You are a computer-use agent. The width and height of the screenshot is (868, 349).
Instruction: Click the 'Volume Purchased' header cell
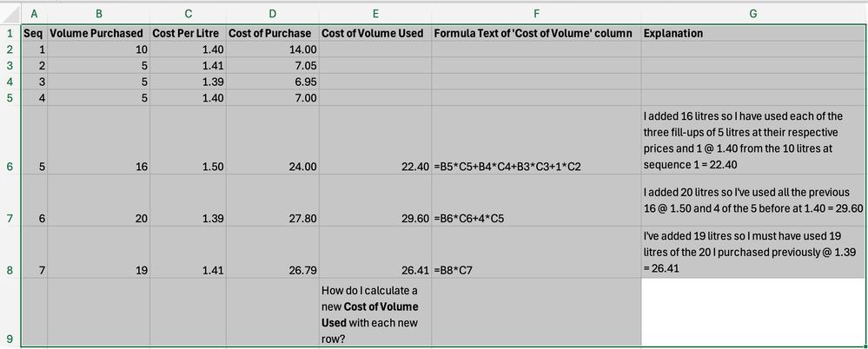tap(99, 33)
